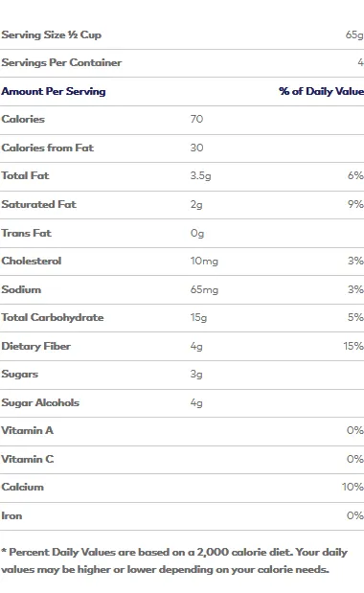Click the Sugar Alcohols label
The image size is (364, 593).
pos(40,402)
